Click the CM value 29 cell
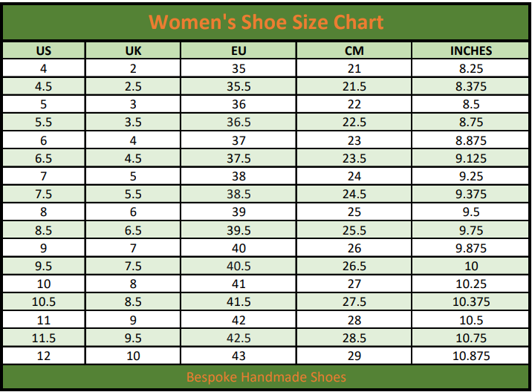 (354, 356)
